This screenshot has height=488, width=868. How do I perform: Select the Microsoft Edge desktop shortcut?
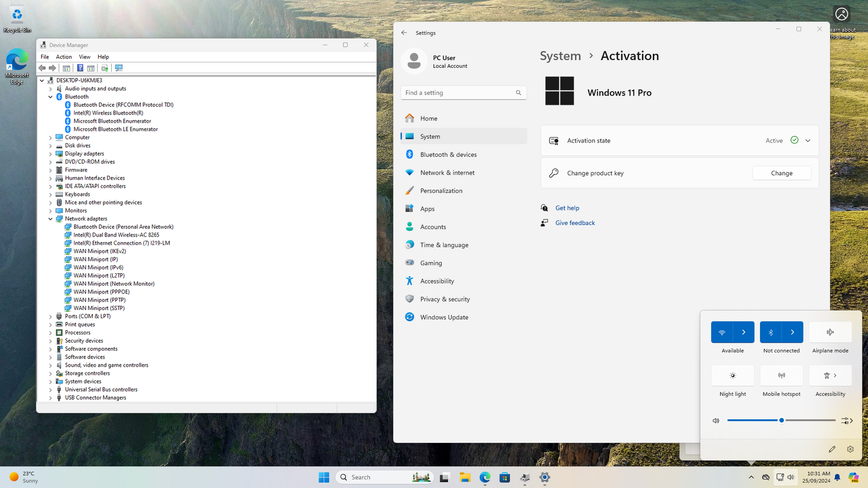tap(17, 67)
